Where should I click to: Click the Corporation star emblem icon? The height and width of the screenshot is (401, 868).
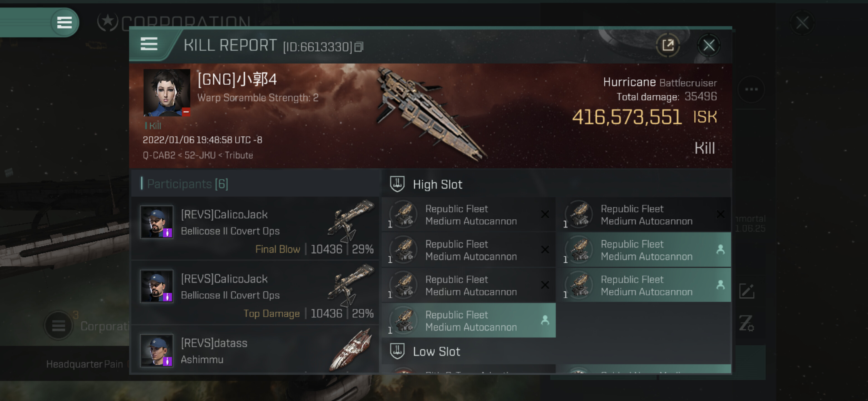tap(107, 22)
